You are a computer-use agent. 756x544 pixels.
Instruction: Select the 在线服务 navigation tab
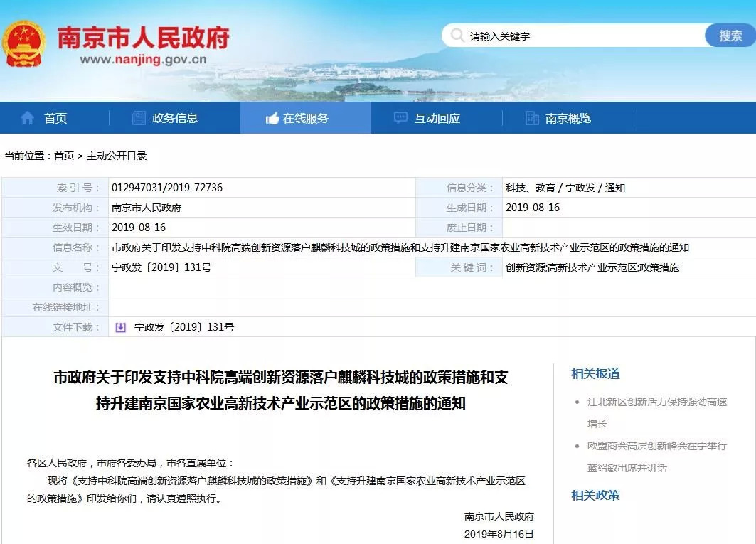pos(306,118)
